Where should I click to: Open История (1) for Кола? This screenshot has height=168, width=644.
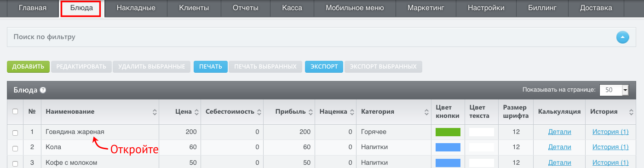pos(610,147)
